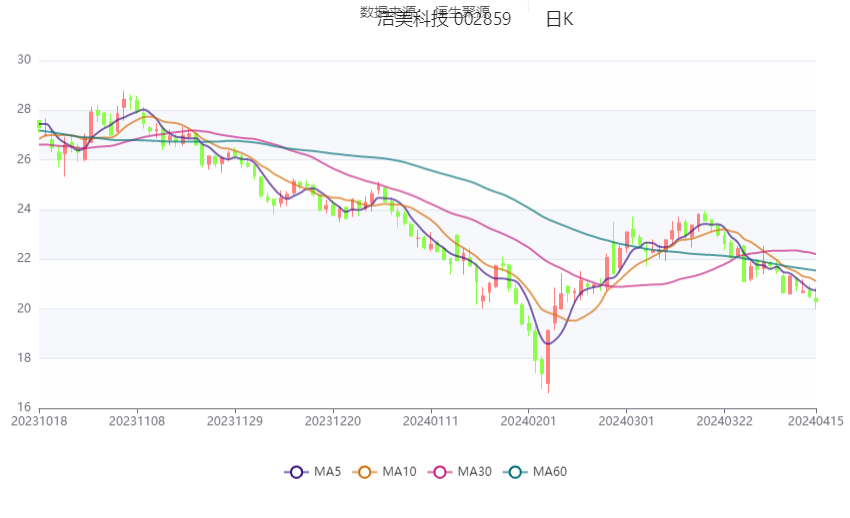Toggle the MA5 legend marker

click(296, 472)
